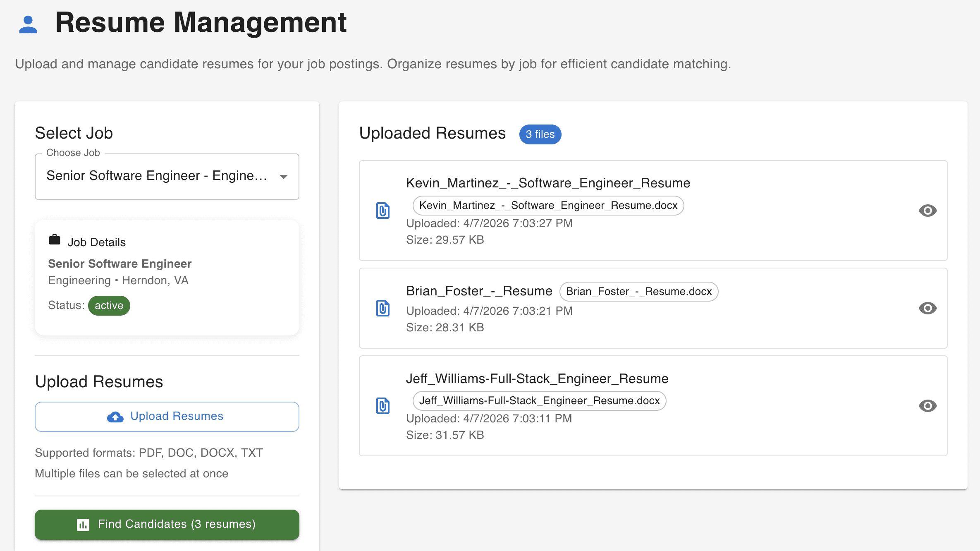980x551 pixels.
Task: Click the Brian_Foster_-_Resume.docx chip
Action: coord(639,292)
